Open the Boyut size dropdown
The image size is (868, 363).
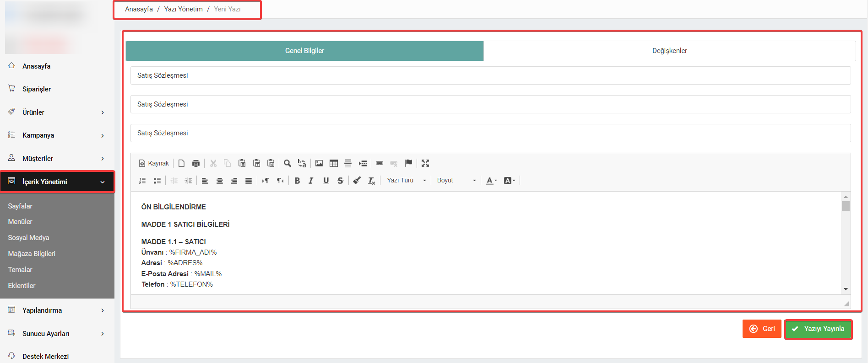pos(456,181)
